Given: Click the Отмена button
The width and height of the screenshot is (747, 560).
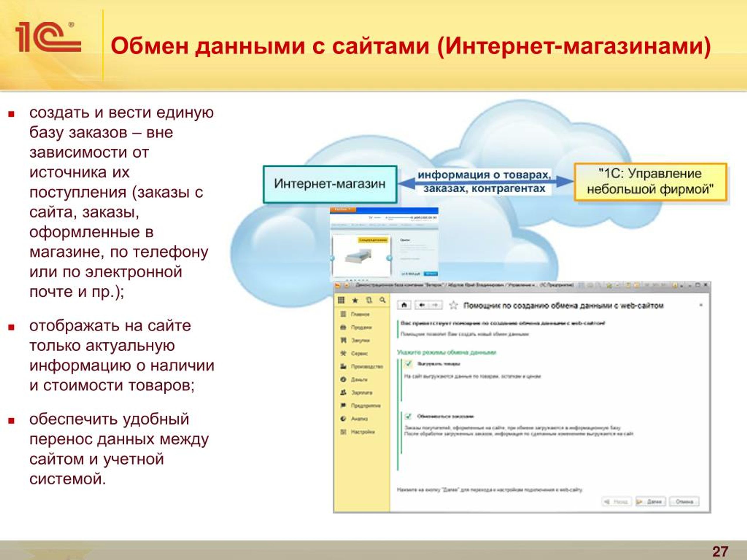Looking at the screenshot, I should tap(684, 502).
